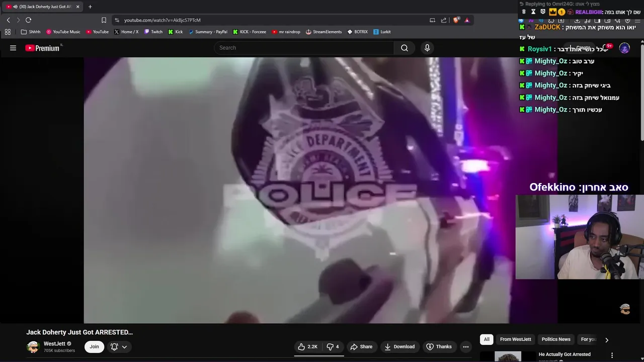Mute the tab via the audio speaker icon
This screenshot has width=644, height=362.
tap(15, 7)
